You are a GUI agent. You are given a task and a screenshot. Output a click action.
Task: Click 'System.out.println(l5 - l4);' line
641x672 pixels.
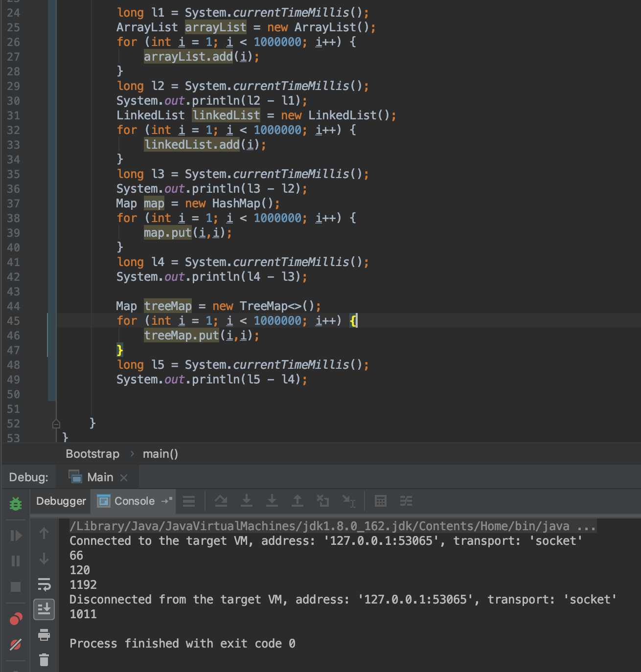coord(212,380)
